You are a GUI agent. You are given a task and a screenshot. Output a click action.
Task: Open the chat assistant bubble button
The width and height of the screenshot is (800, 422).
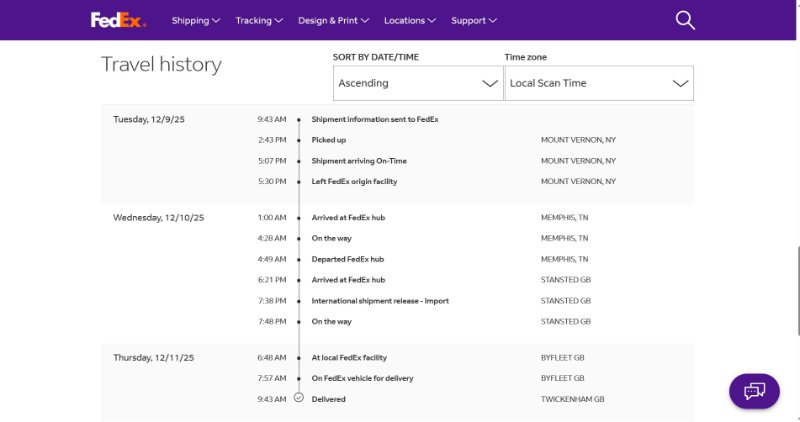754,391
